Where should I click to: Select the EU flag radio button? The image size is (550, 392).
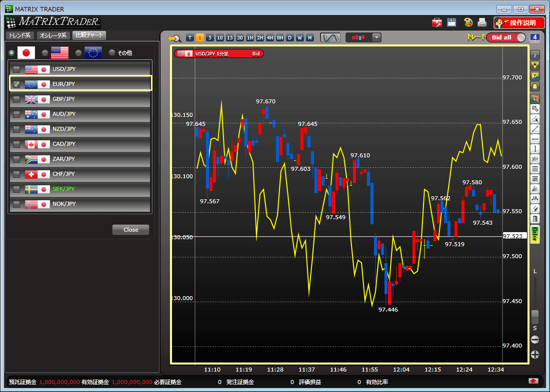[78, 53]
